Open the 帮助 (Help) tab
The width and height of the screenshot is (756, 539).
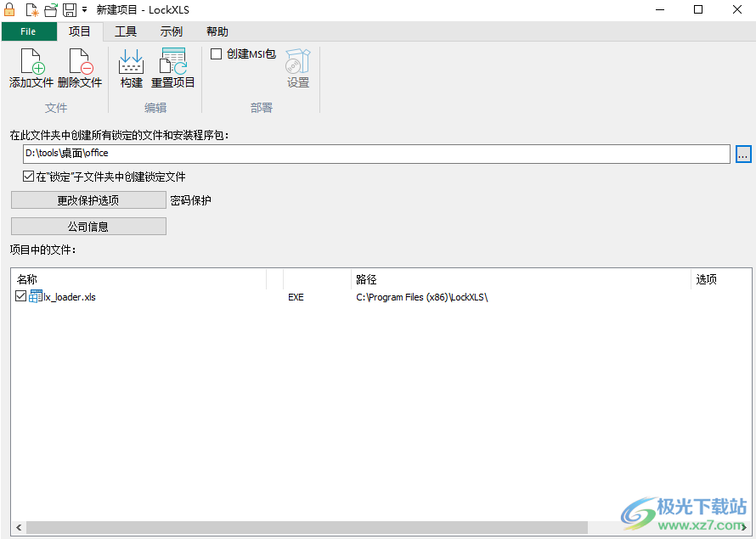pyautogui.click(x=217, y=31)
